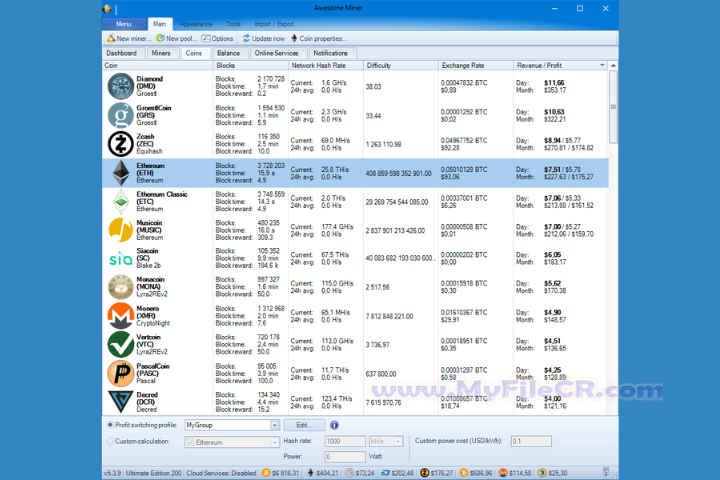
Task: Click the Monacoin (MONA) coin icon
Action: (120, 287)
